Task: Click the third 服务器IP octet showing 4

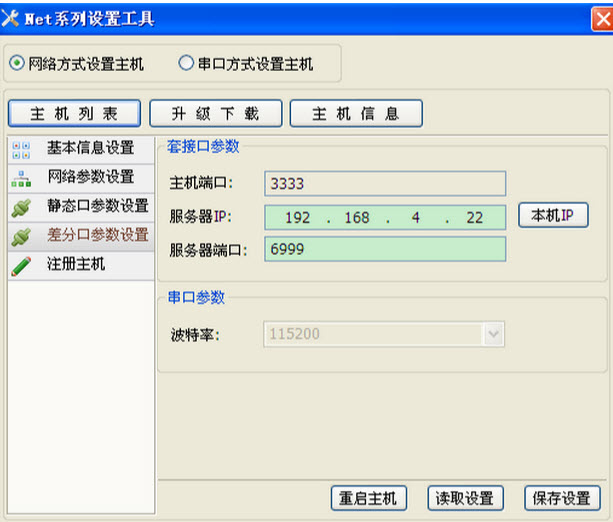Action: pyautogui.click(x=416, y=217)
